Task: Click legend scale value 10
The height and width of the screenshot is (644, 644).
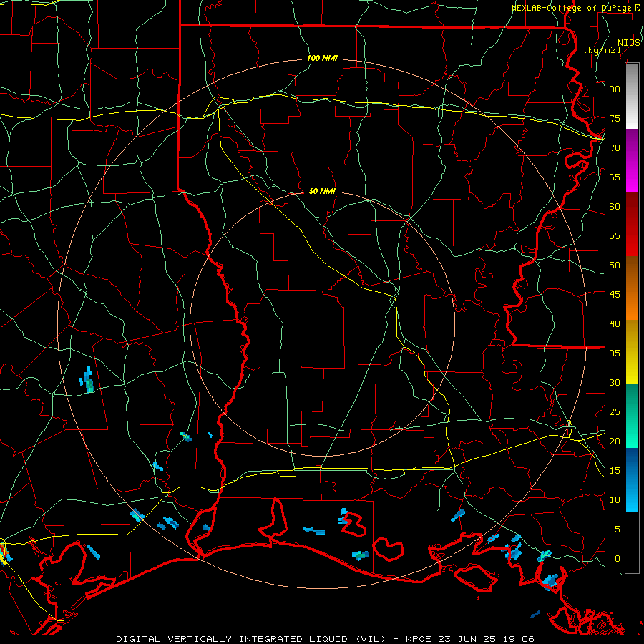Action: coord(615,500)
